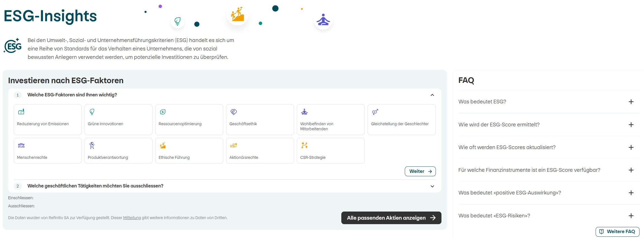Click the Grüne Innovationen lightbulb icon
Screen dimensions: 644x239
pyautogui.click(x=92, y=112)
